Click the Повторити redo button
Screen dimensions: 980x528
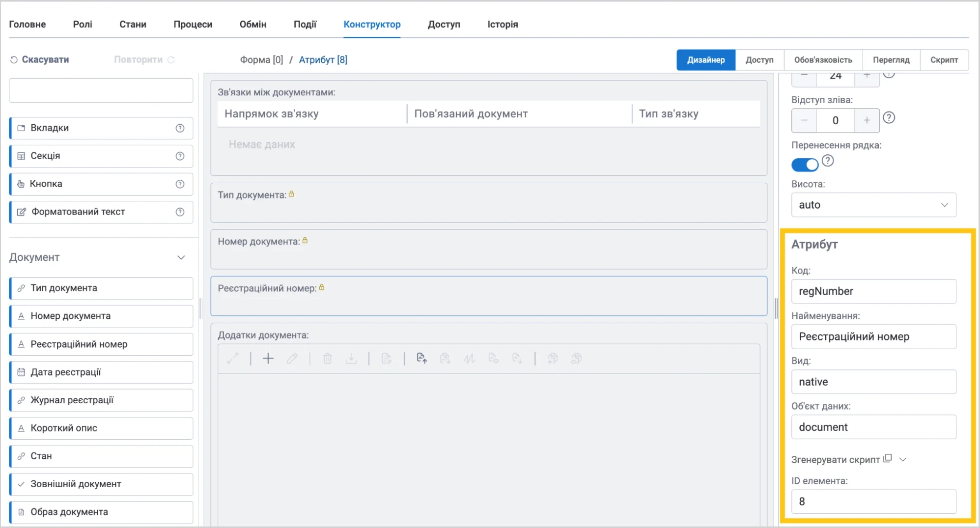click(144, 59)
